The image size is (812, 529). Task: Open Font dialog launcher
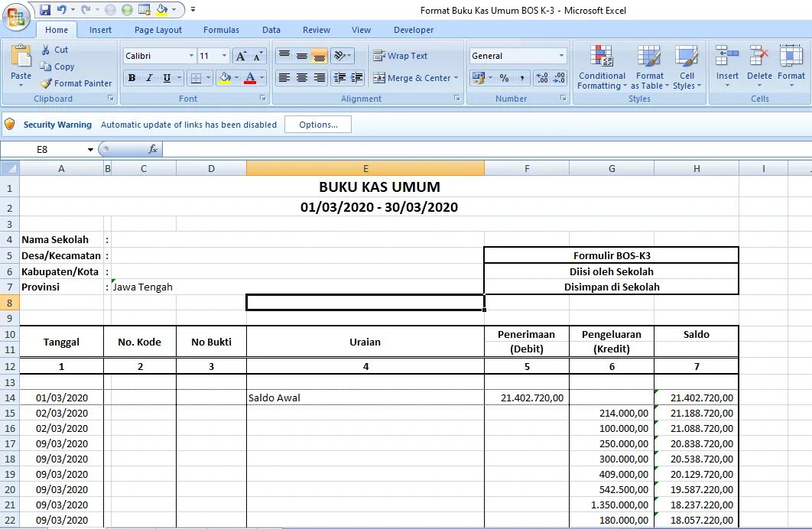262,98
